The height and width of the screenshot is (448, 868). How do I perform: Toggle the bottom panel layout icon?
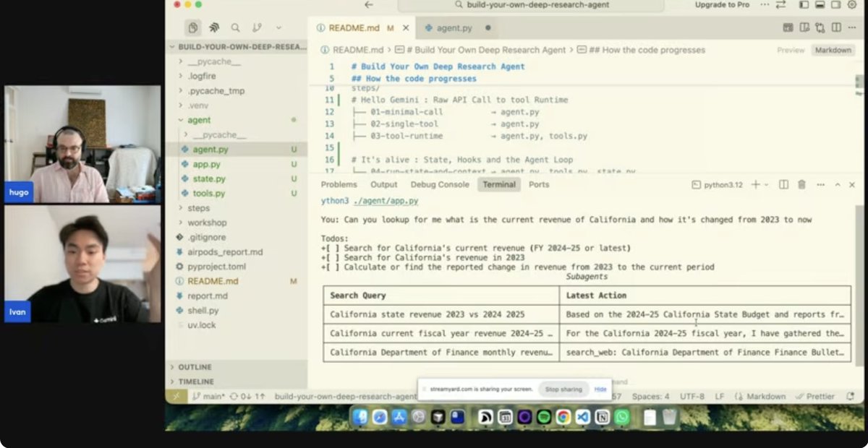pyautogui.click(x=820, y=5)
